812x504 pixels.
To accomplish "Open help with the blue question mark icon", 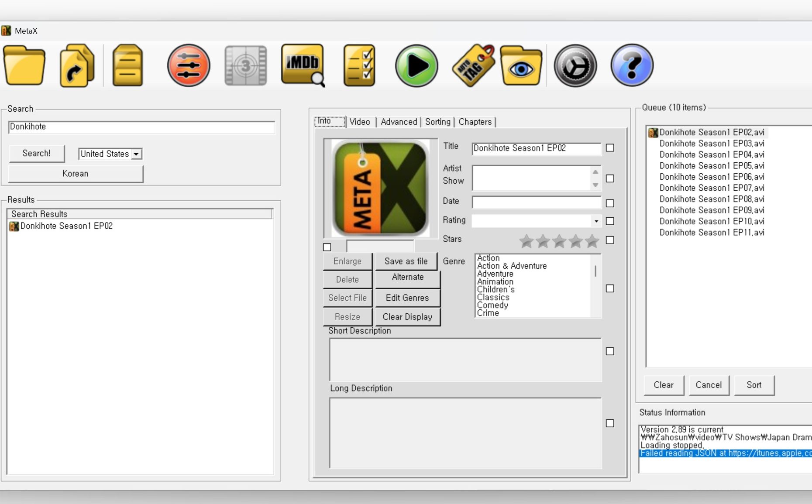I will point(632,65).
